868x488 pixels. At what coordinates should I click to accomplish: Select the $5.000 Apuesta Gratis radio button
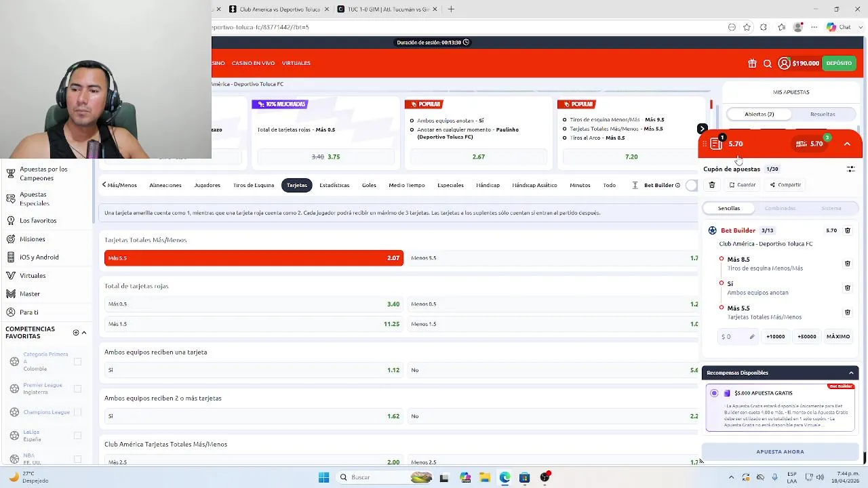pos(714,393)
